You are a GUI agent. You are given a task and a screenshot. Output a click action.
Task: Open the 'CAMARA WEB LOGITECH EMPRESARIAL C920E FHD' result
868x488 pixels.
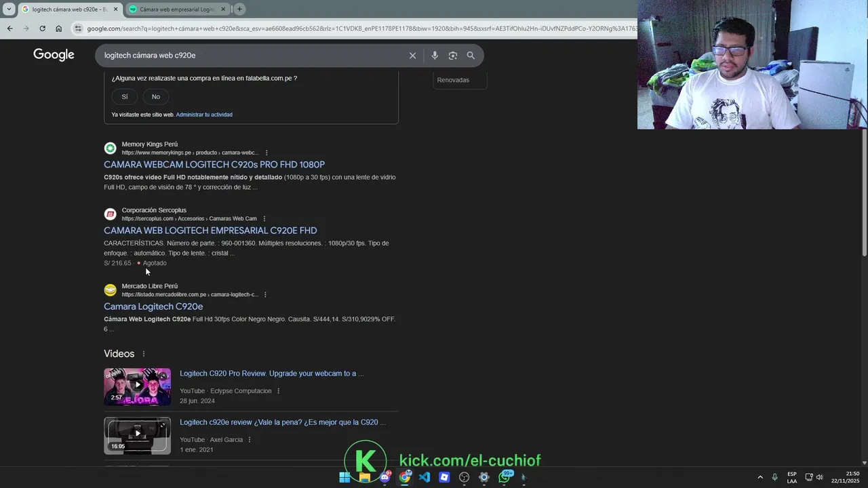point(210,230)
